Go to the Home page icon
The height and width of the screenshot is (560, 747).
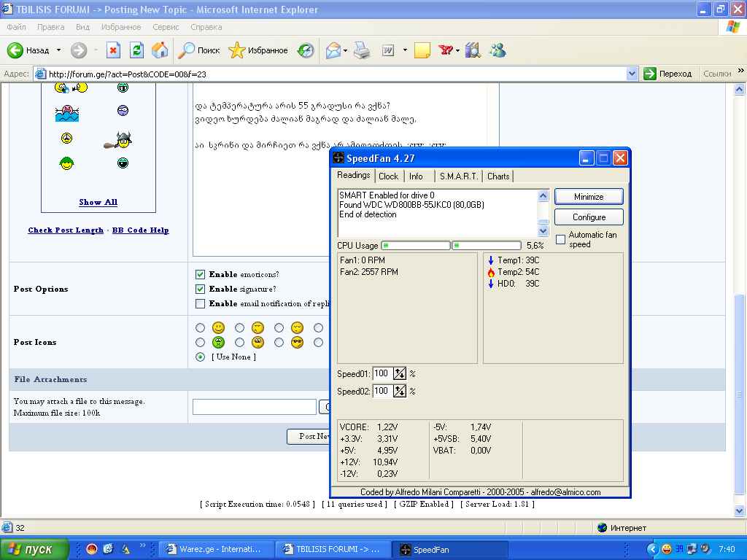tap(160, 50)
